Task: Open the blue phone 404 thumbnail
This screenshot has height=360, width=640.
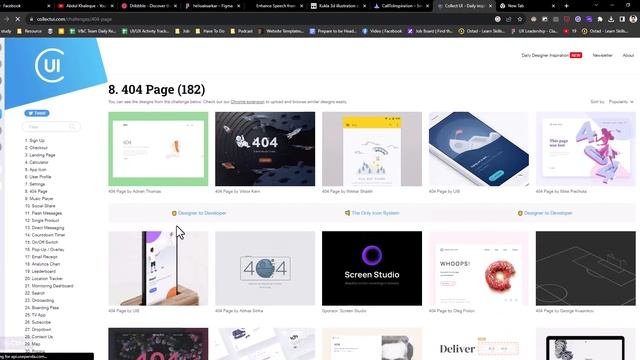Action: (479, 149)
